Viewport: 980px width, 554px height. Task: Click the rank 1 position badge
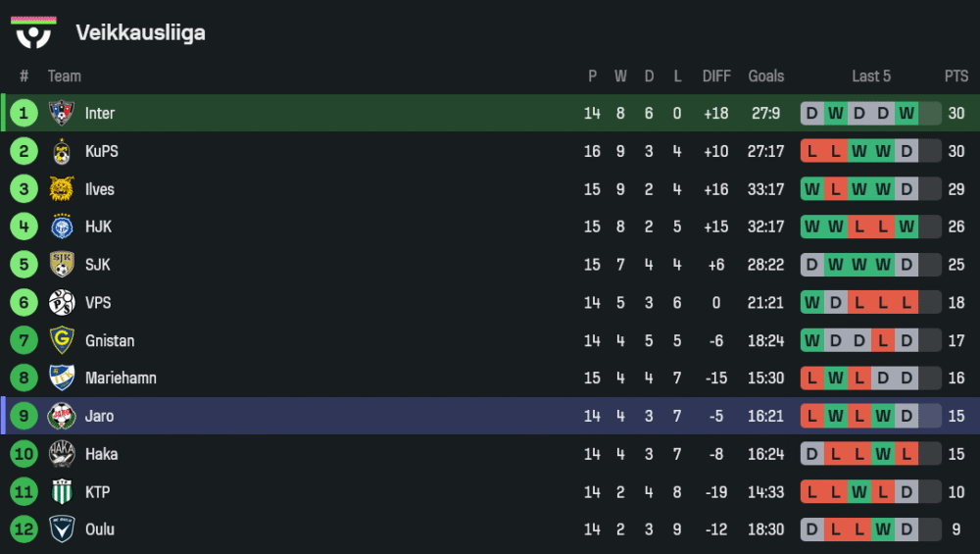(24, 114)
